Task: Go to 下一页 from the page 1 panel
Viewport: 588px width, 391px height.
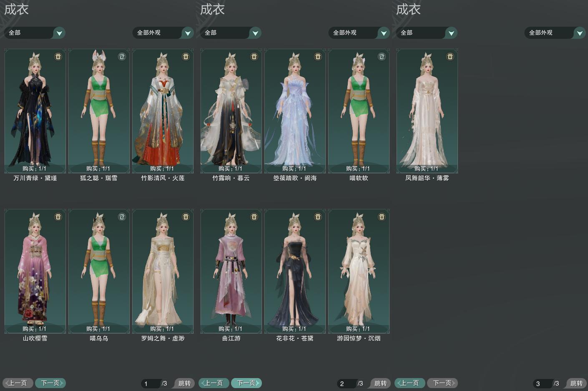Action: click(50, 383)
